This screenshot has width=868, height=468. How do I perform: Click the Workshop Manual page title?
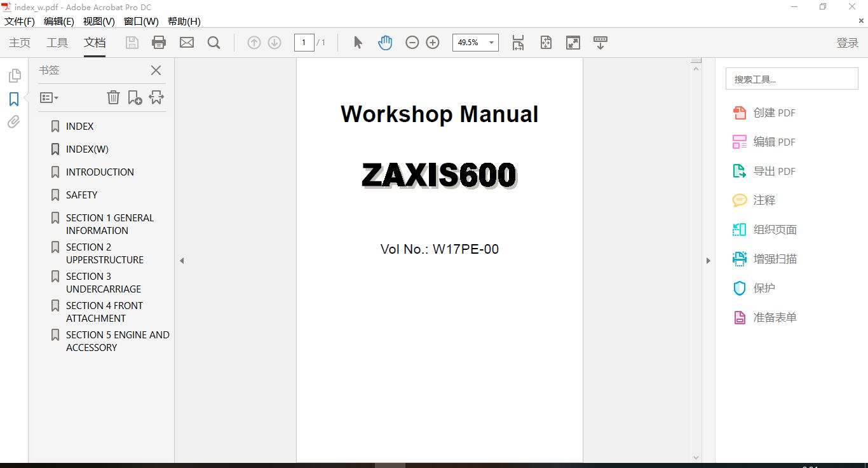tap(440, 114)
